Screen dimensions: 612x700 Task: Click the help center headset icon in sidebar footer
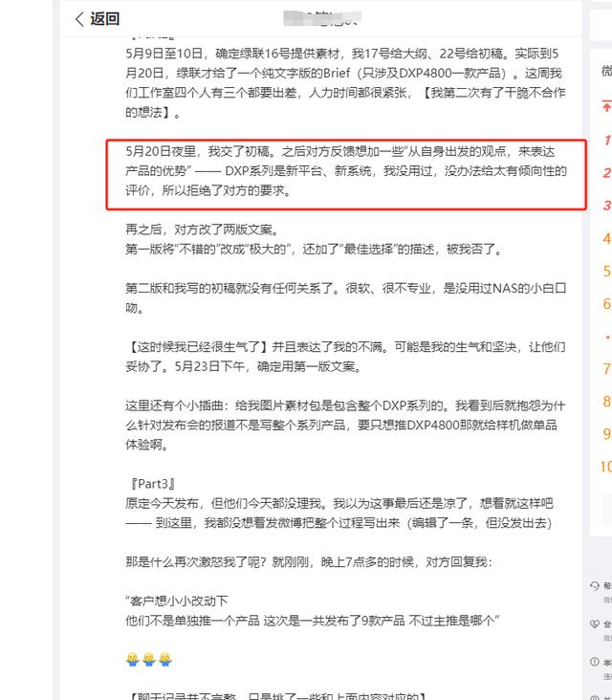click(594, 585)
